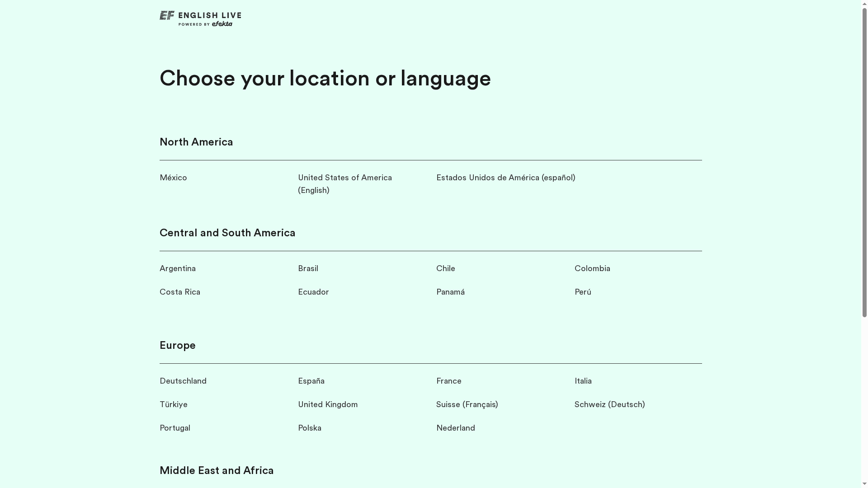Pick France from the Europe section
Viewport: 868px width, 488px height.
[x=448, y=381]
